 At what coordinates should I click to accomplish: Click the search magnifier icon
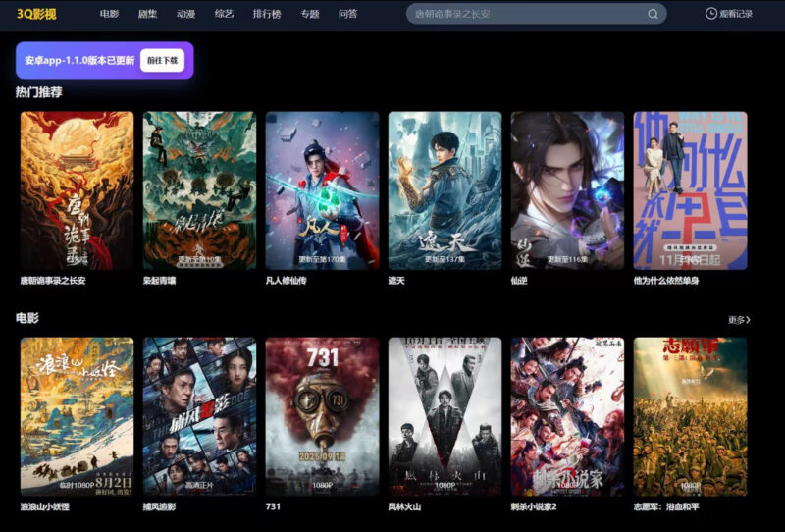tap(654, 14)
